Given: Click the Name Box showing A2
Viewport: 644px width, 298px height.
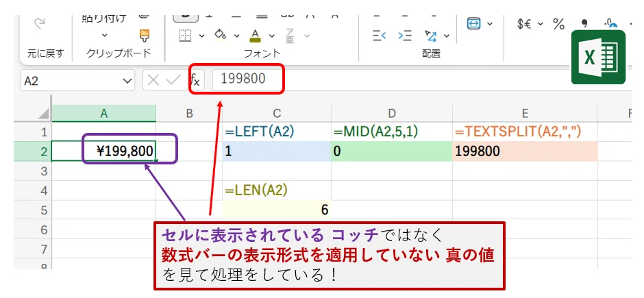Looking at the screenshot, I should pos(77,80).
